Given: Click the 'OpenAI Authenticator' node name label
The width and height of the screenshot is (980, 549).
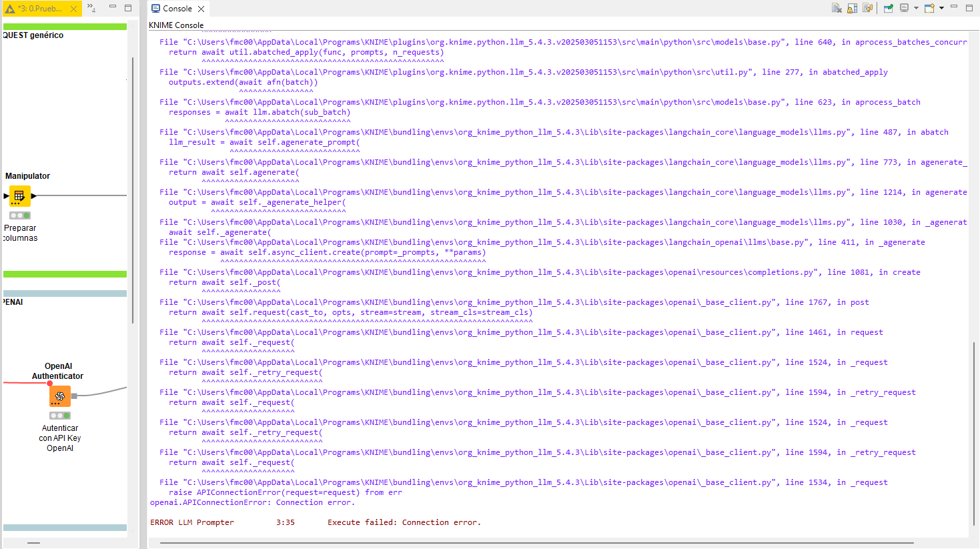Looking at the screenshot, I should (58, 371).
